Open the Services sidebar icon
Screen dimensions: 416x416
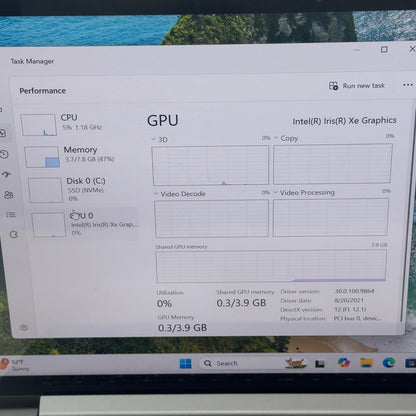pyautogui.click(x=14, y=234)
